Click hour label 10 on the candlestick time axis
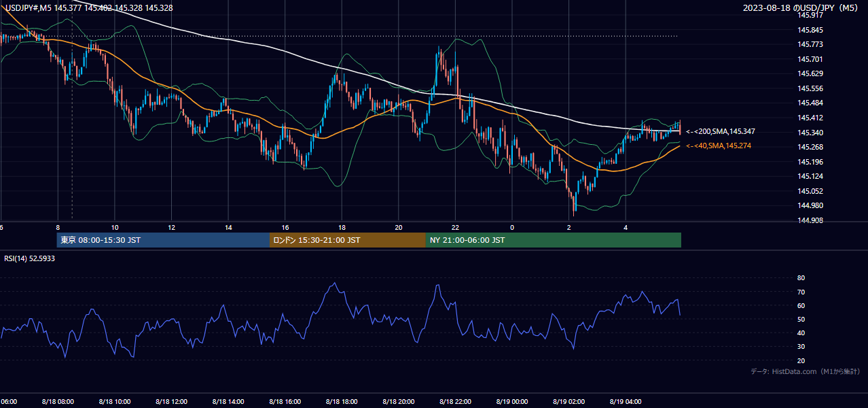Image resolution: width=868 pixels, height=408 pixels. click(115, 227)
